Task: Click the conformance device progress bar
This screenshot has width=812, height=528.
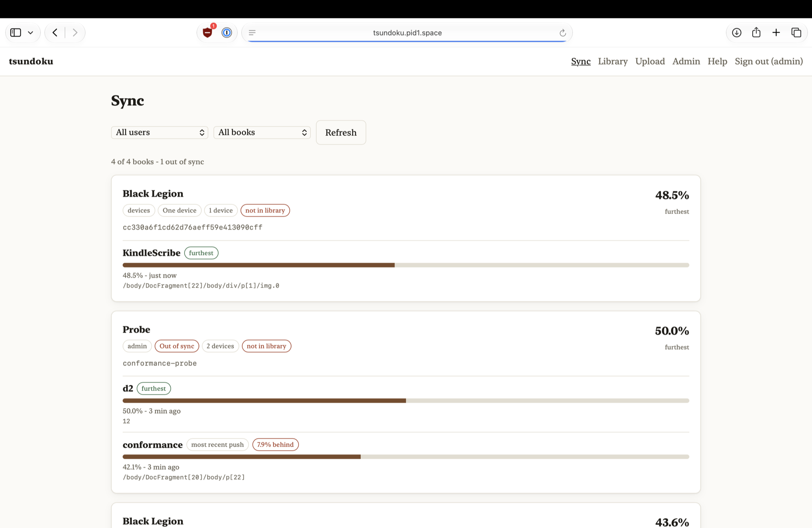Action: (x=406, y=457)
